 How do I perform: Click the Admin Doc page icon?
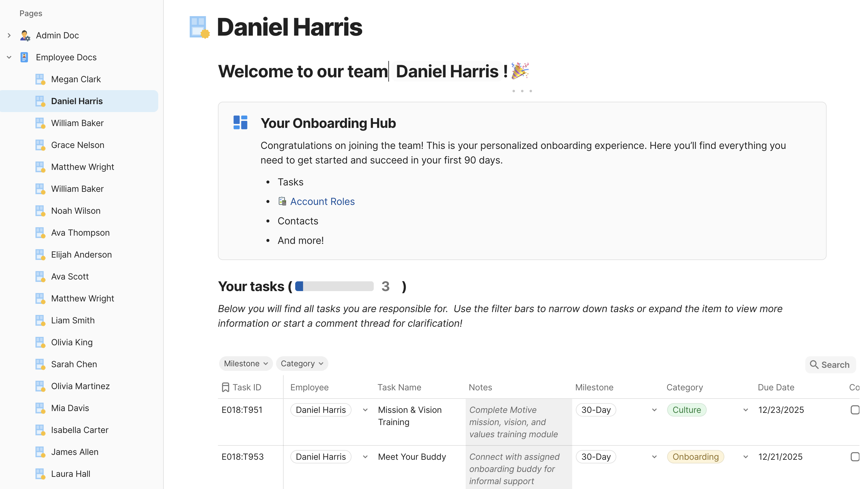[x=25, y=35]
